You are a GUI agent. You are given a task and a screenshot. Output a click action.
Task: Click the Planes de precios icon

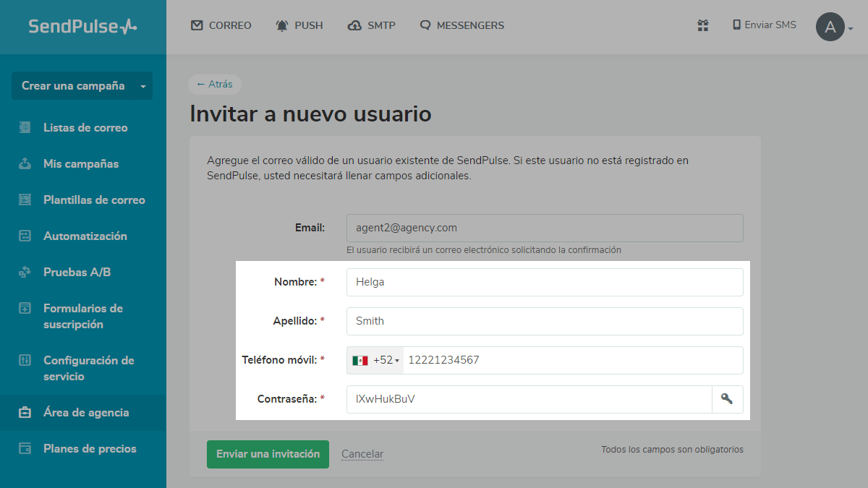(25, 448)
